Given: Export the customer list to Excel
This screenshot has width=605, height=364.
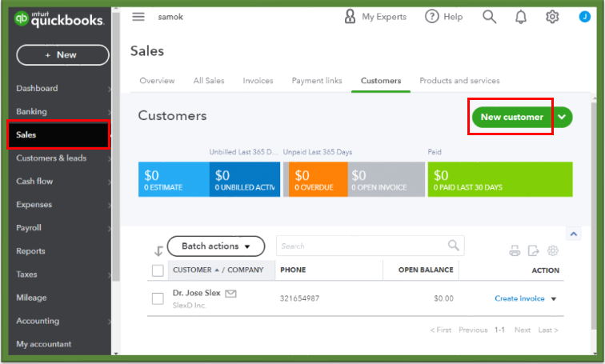Looking at the screenshot, I should pyautogui.click(x=533, y=251).
